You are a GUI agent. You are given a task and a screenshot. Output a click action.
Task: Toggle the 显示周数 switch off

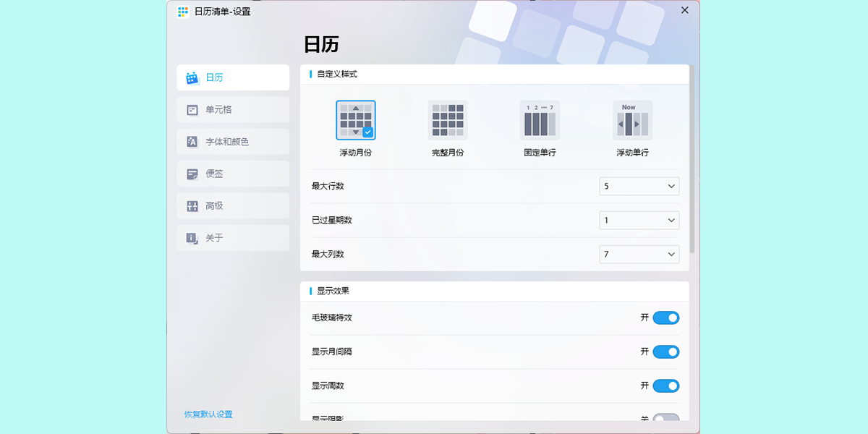665,386
